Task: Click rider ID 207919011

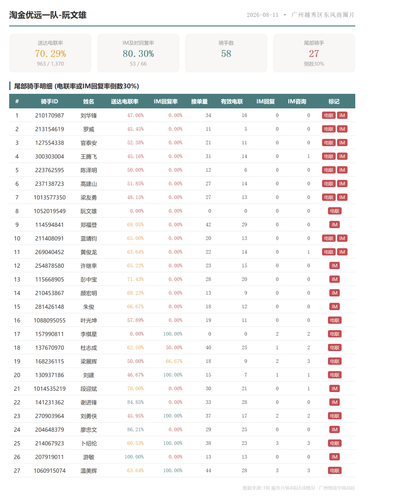Action: click(x=50, y=457)
